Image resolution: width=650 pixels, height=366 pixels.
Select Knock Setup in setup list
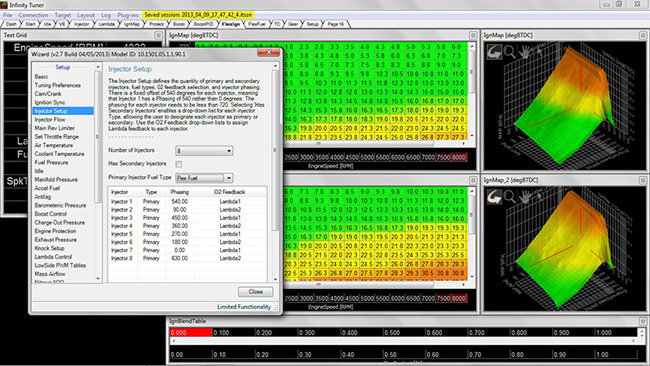coord(49,248)
